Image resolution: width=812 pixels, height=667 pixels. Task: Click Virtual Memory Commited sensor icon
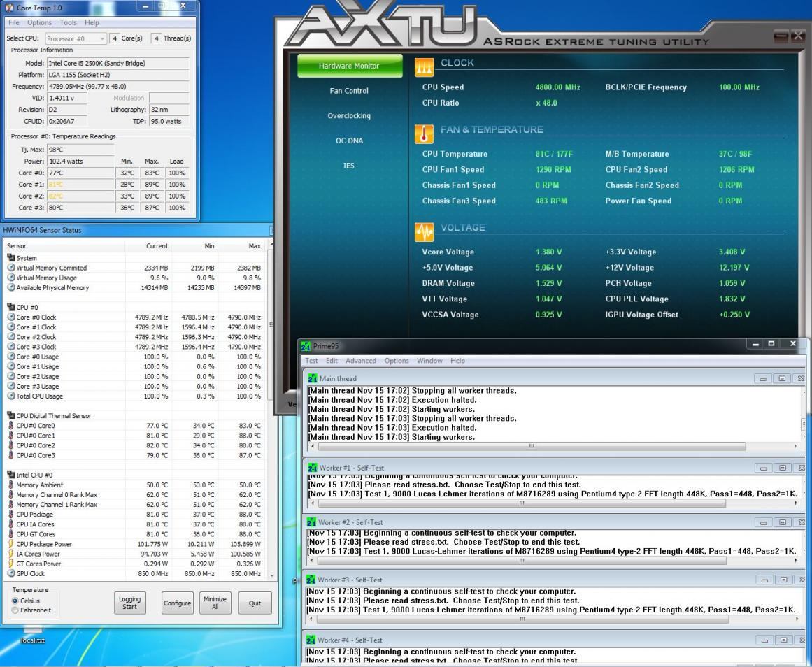(x=11, y=268)
